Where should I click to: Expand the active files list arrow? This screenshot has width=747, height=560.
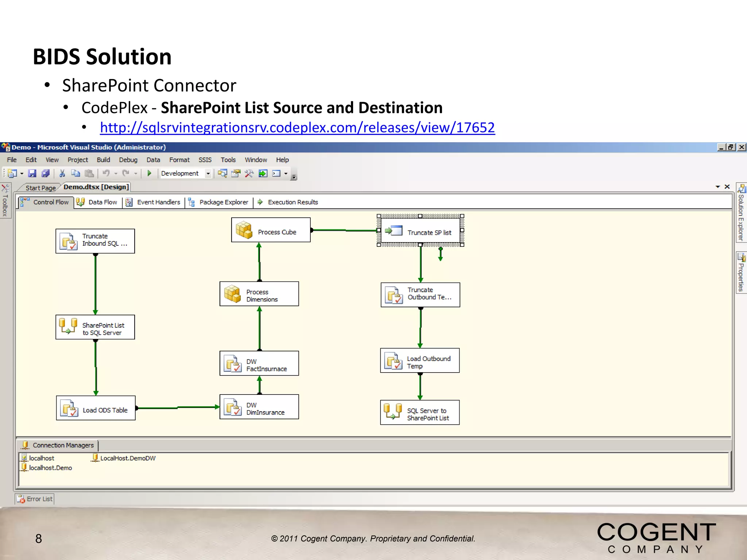(x=717, y=187)
